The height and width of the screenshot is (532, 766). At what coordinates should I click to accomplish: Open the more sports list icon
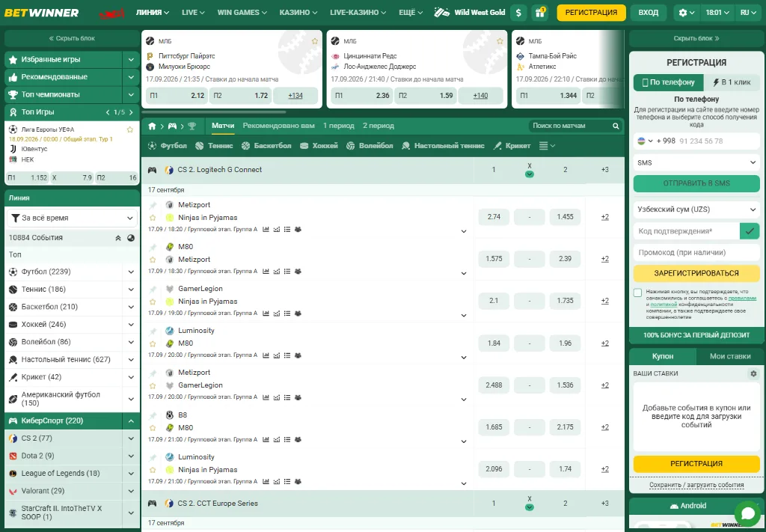point(547,146)
